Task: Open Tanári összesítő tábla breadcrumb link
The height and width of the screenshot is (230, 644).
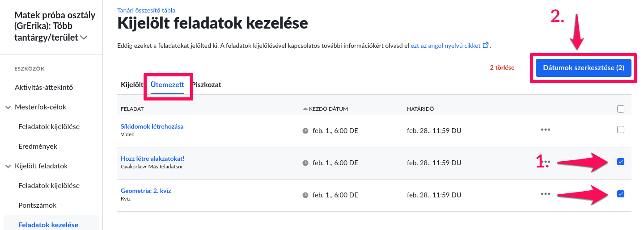Action: (146, 10)
